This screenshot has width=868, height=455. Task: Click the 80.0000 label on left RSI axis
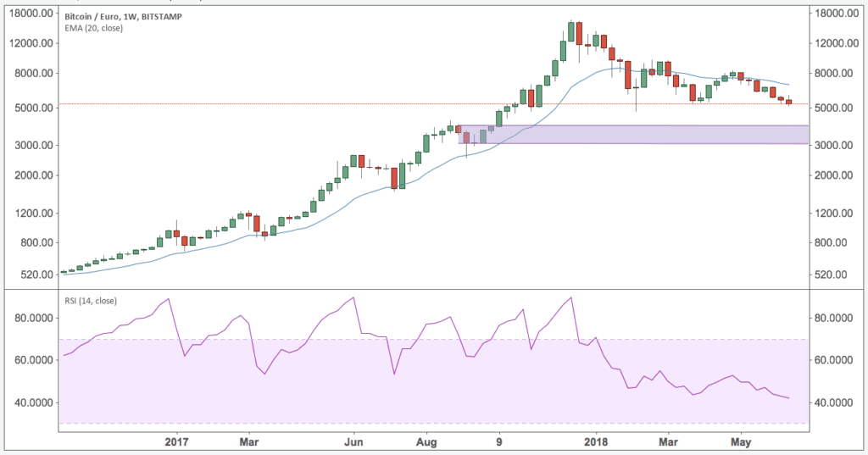[x=34, y=319]
